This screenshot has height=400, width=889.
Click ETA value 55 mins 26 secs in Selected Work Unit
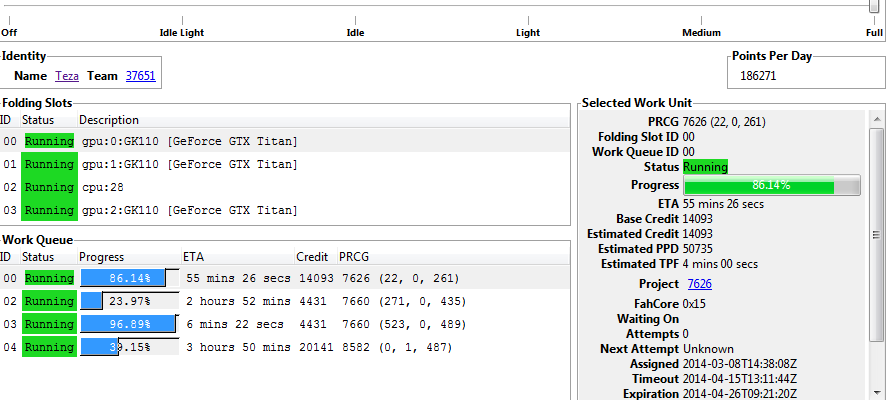(723, 204)
